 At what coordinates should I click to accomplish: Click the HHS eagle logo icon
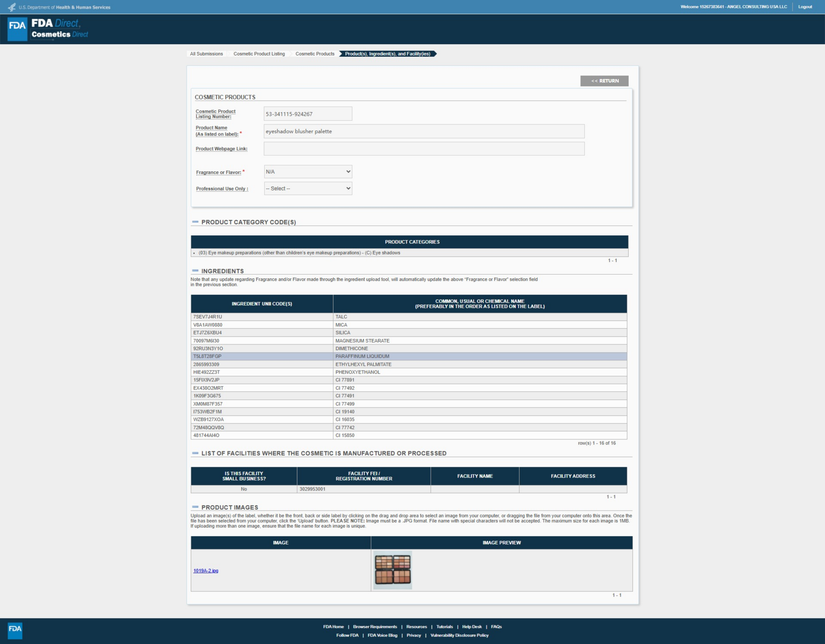12,7
